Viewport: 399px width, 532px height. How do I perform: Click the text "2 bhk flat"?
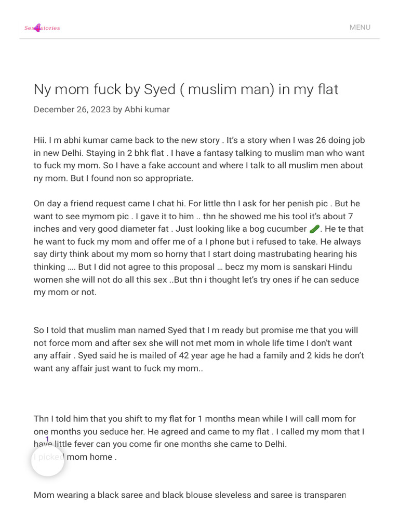[x=145, y=153]
